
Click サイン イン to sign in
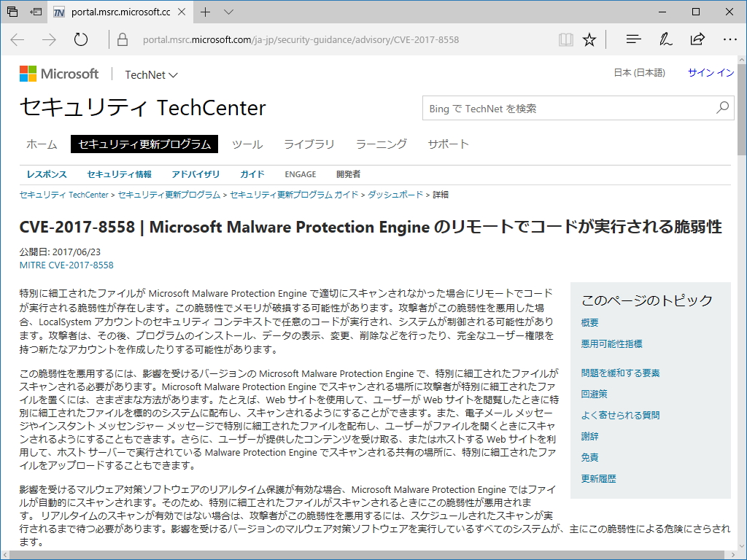point(710,74)
